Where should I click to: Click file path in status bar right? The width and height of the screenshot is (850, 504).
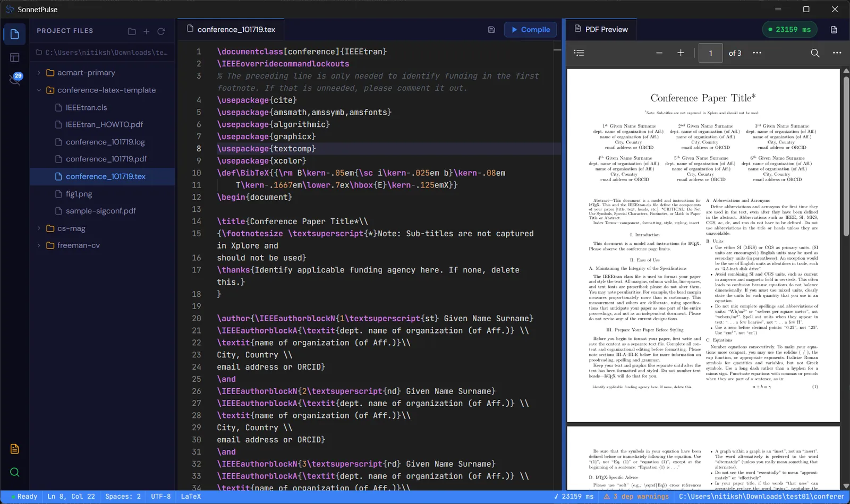click(x=761, y=497)
